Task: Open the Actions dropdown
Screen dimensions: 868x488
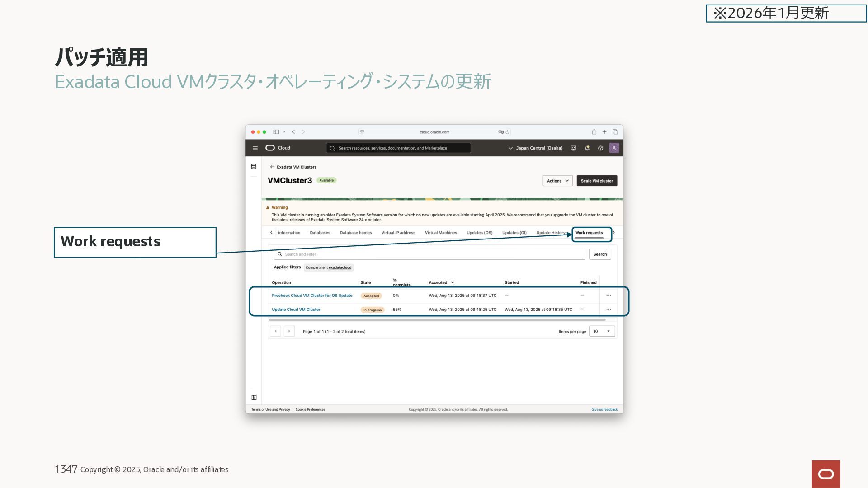Action: click(557, 181)
